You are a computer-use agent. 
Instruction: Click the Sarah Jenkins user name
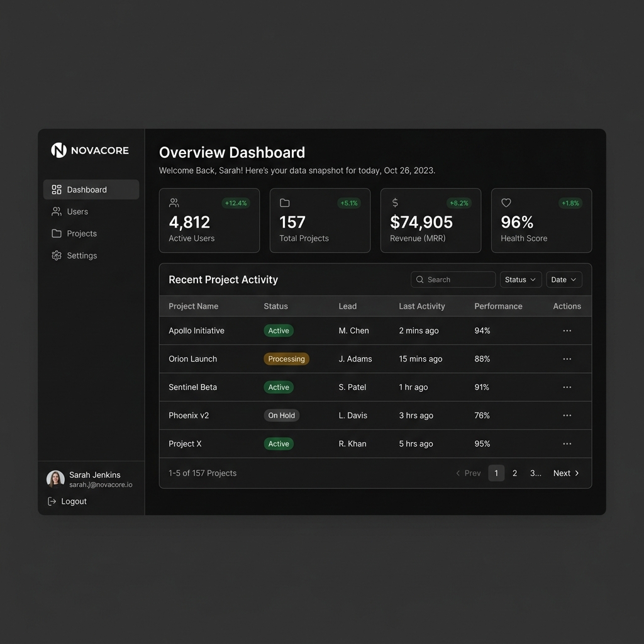click(95, 475)
